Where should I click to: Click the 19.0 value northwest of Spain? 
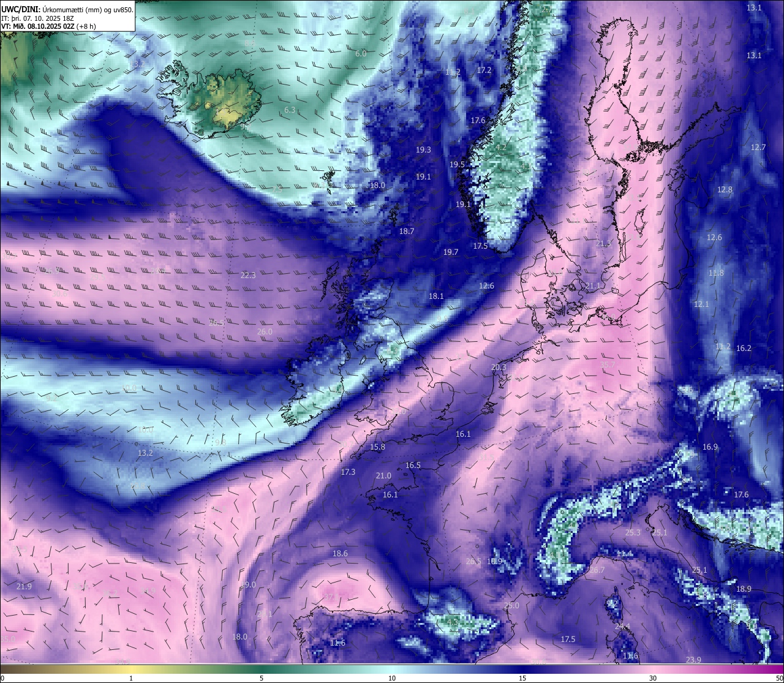pos(248,585)
